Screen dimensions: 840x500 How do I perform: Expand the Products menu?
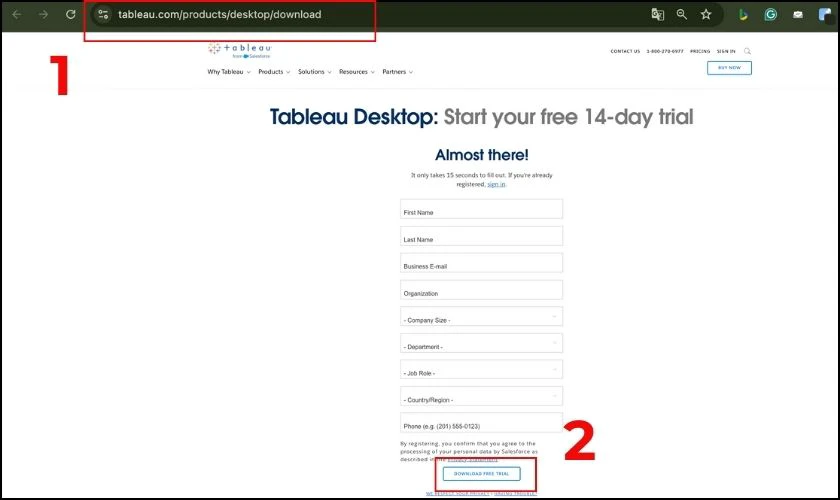[x=274, y=72]
